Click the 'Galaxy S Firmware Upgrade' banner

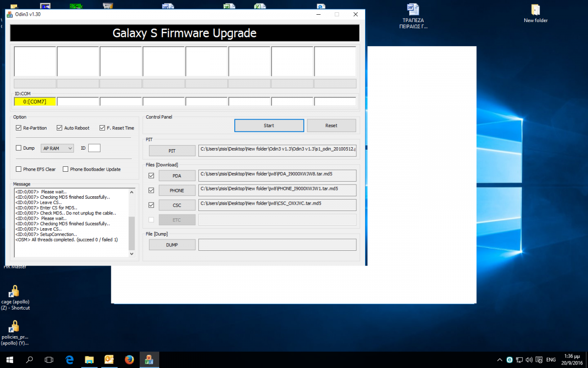point(184,33)
